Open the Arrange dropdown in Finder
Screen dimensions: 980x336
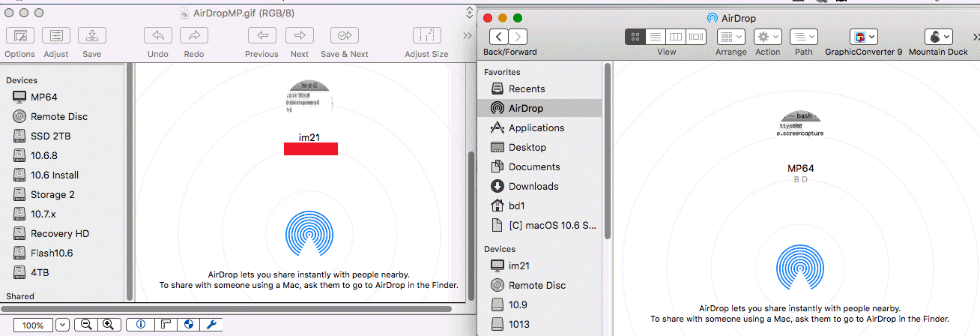point(731,36)
